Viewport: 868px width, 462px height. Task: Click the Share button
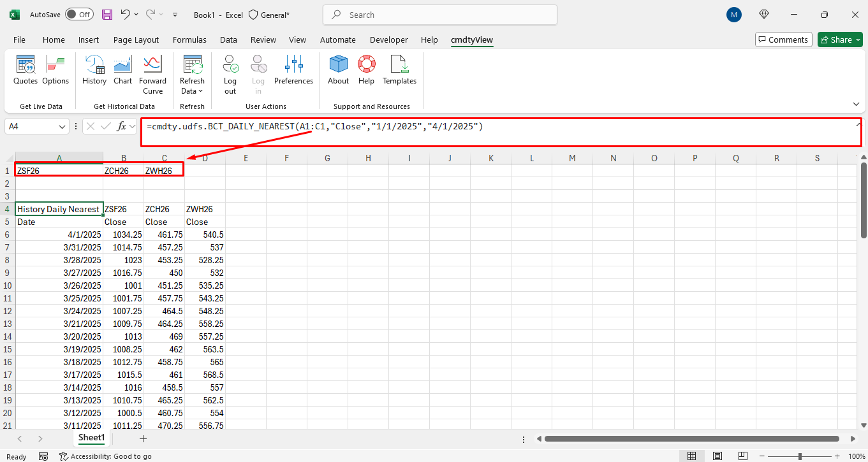(x=840, y=40)
